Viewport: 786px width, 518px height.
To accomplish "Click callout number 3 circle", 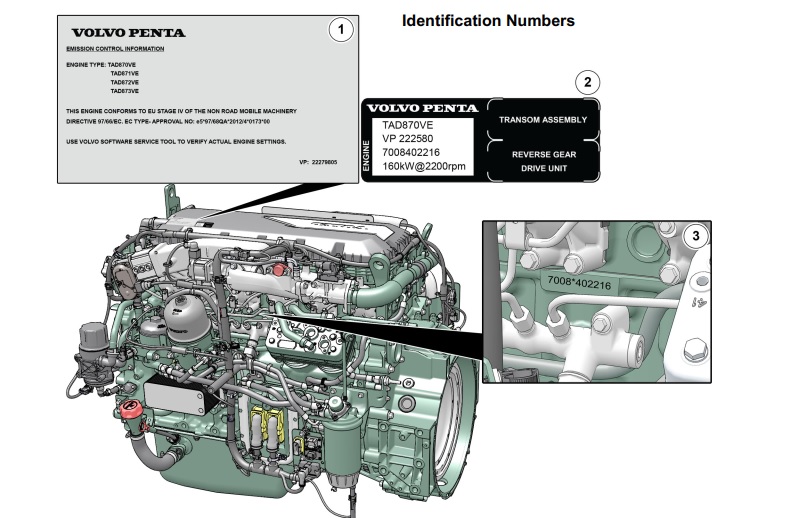I will point(696,236).
